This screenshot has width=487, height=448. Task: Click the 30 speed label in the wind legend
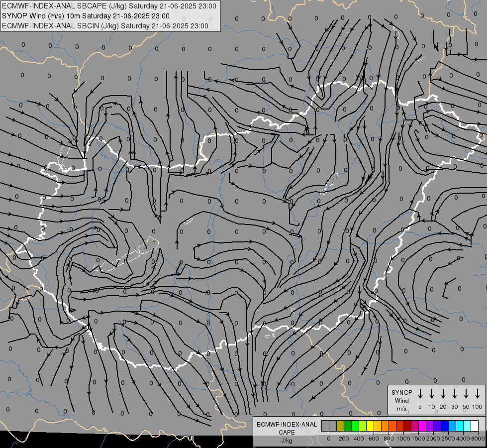(x=454, y=407)
